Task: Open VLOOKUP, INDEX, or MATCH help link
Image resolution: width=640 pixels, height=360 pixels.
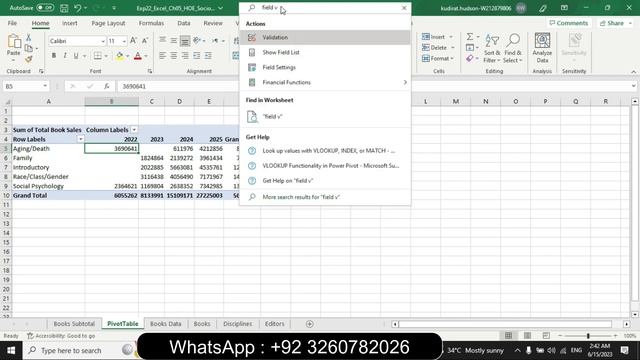Action: point(325,151)
